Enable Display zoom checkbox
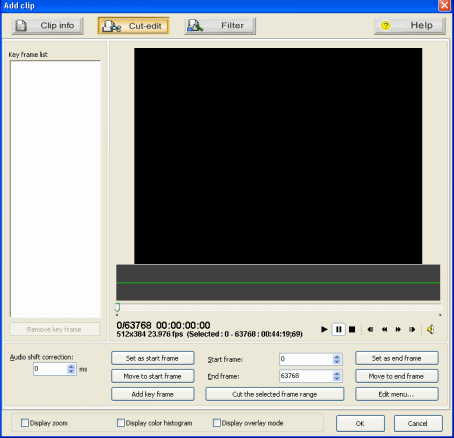The width and height of the screenshot is (454, 438). click(25, 423)
